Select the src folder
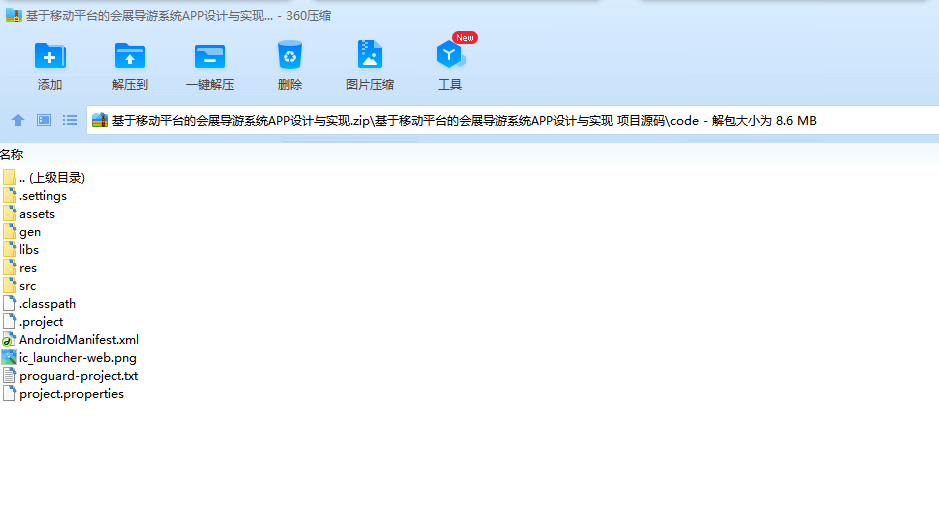Image resolution: width=939 pixels, height=531 pixels. pyautogui.click(x=19, y=286)
